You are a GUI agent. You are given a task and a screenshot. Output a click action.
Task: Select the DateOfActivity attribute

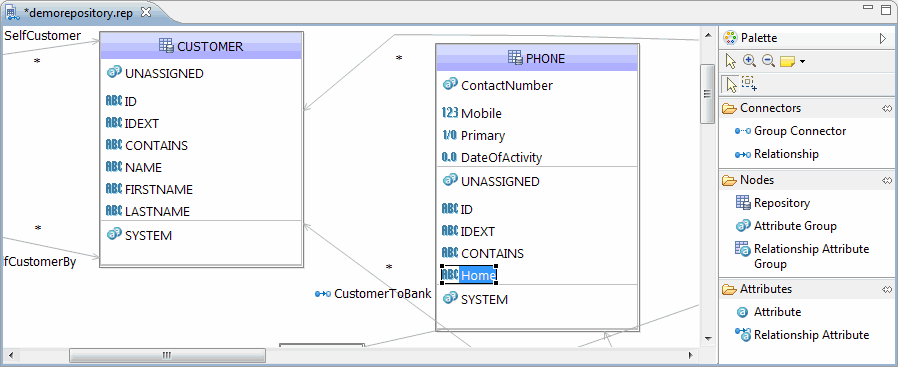491,157
